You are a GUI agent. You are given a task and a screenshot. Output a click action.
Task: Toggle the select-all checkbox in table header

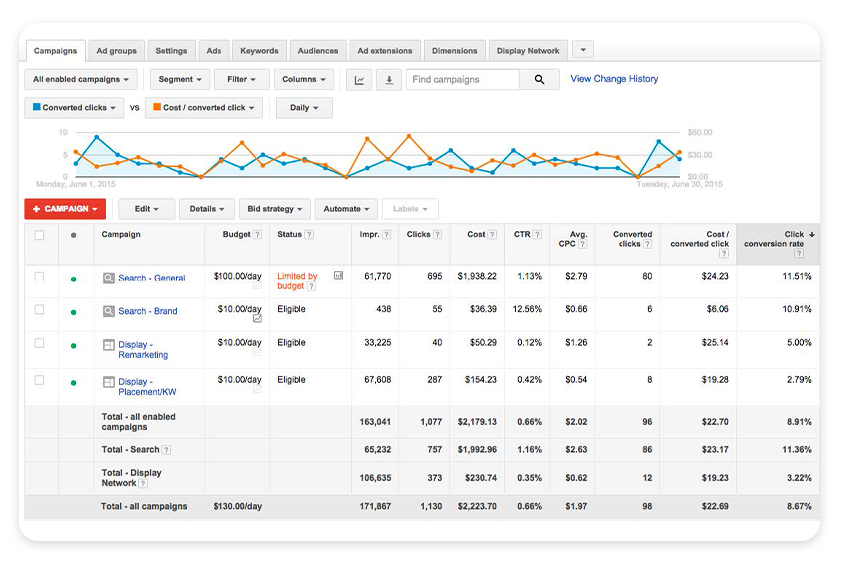point(40,235)
